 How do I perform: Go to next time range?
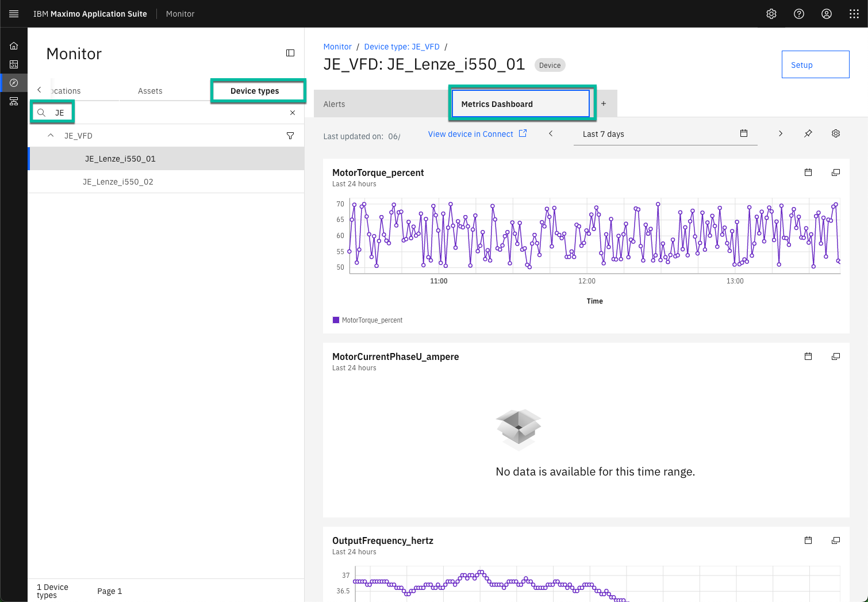tap(781, 133)
